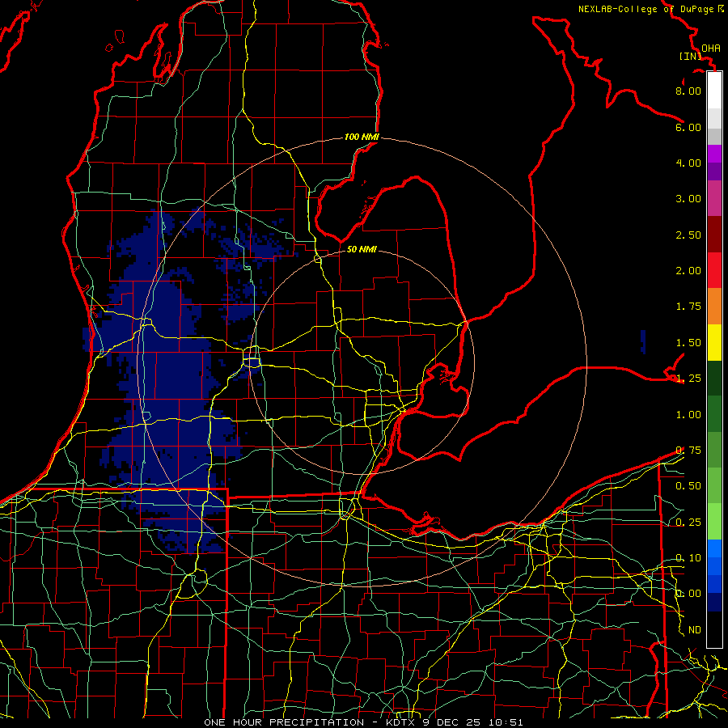Pick the dark red swatch beside 2.50

(x=714, y=235)
